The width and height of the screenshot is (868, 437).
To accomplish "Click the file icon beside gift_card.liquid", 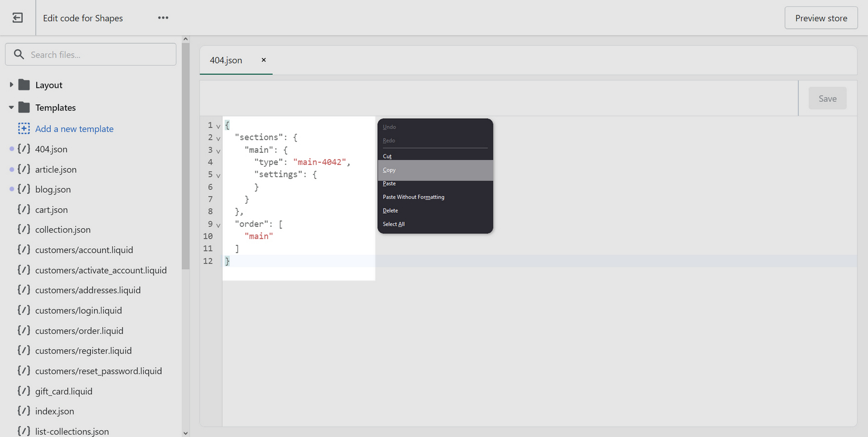I will 24,391.
